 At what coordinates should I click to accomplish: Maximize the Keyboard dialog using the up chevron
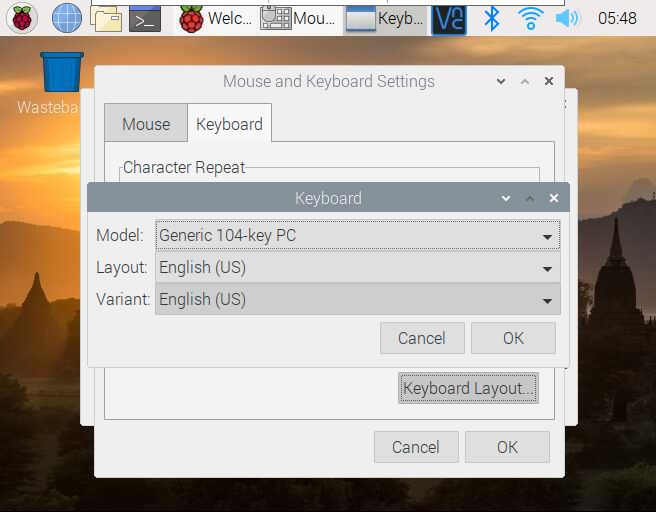[530, 198]
